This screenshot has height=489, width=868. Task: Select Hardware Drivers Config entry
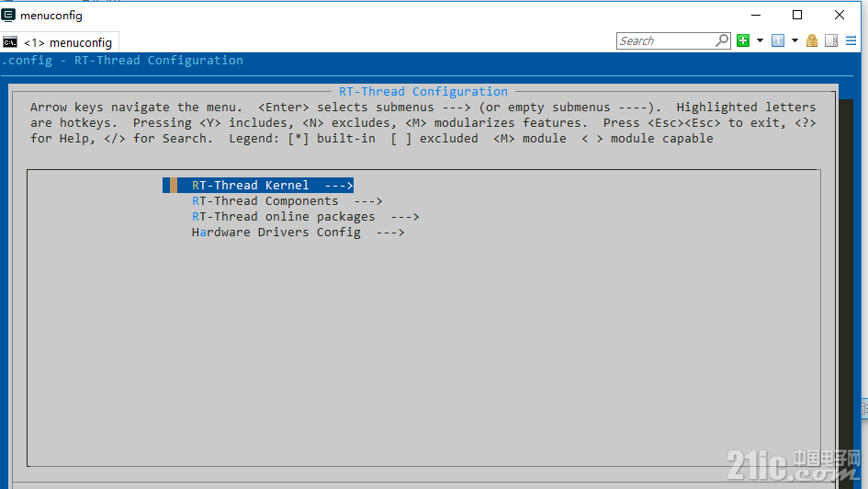[298, 232]
